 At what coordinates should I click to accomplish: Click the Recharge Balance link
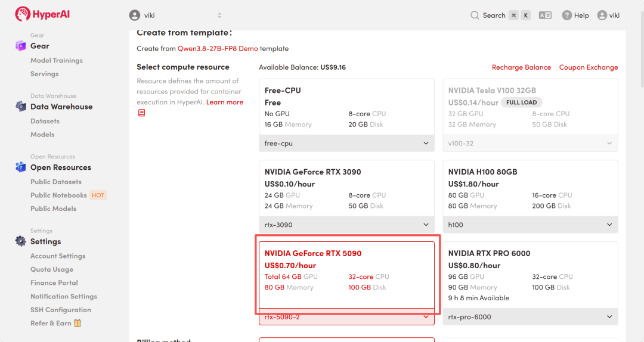coord(521,67)
